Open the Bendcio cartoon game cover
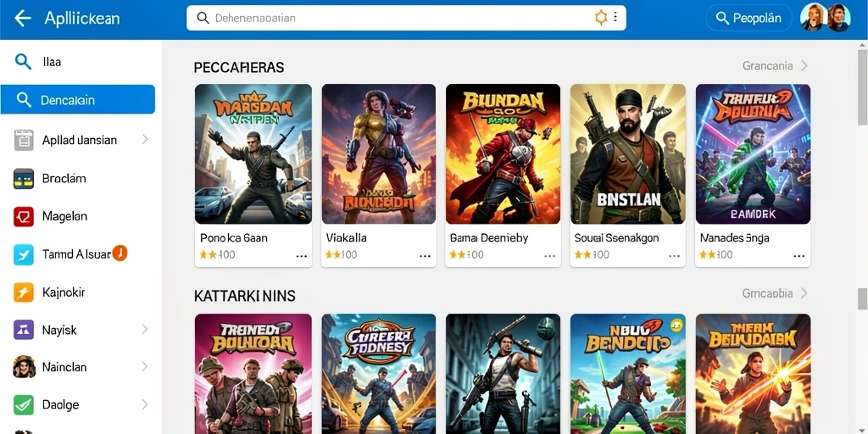 [x=628, y=374]
